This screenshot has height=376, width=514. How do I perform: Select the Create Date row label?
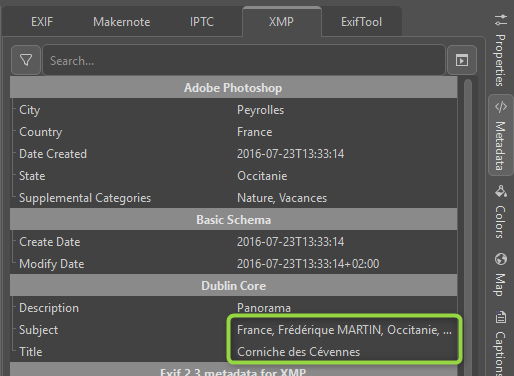50,242
